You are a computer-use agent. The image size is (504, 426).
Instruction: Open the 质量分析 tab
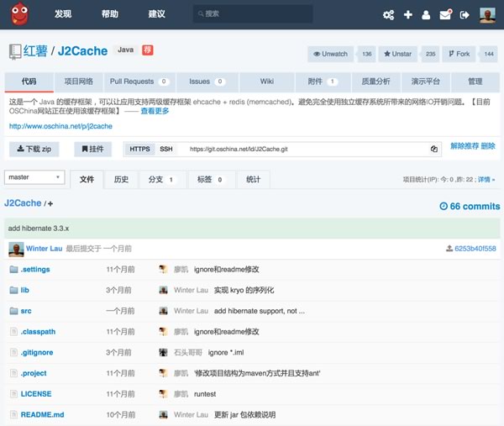tap(375, 82)
